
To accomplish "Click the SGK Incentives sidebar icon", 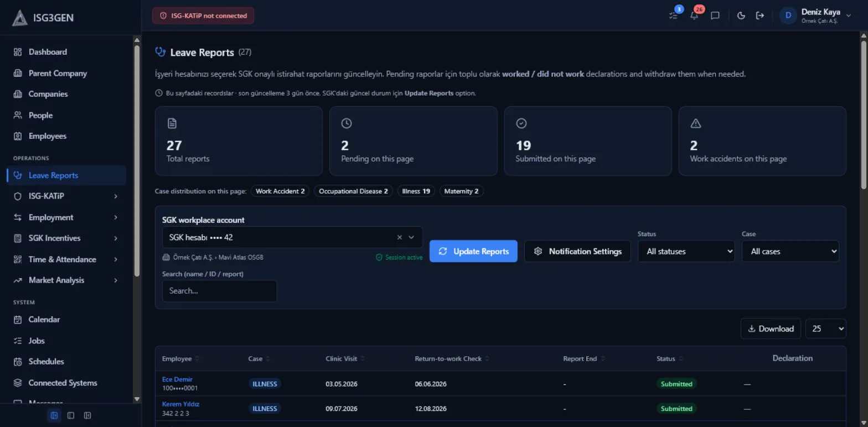I will pos(18,238).
